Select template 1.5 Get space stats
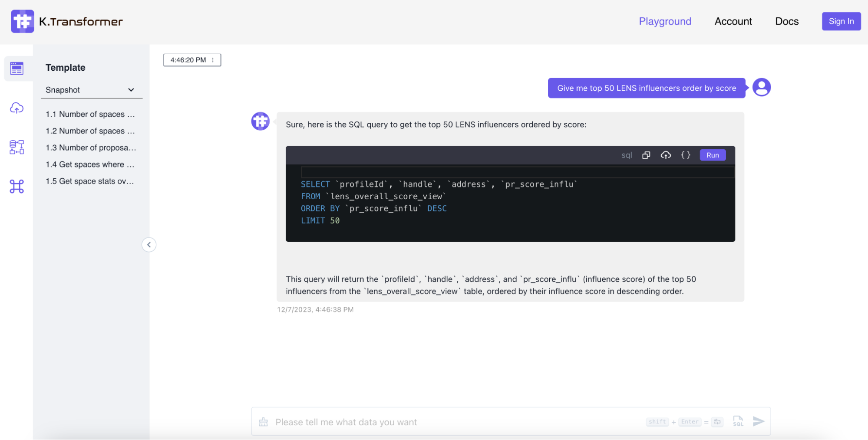The image size is (868, 440). pos(90,181)
